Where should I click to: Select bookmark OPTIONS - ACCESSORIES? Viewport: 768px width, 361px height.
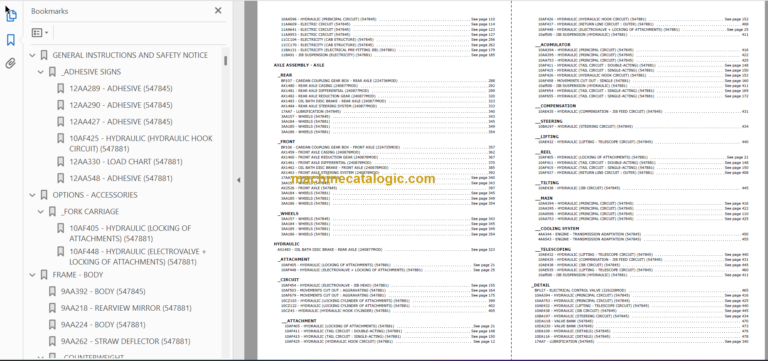tap(95, 195)
